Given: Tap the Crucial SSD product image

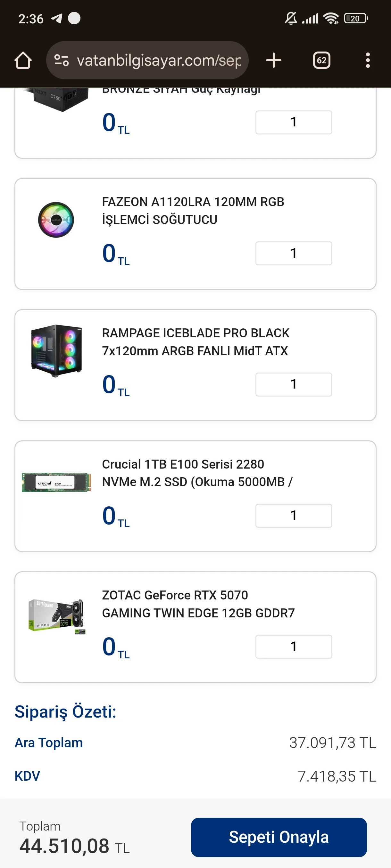Looking at the screenshot, I should 56,482.
